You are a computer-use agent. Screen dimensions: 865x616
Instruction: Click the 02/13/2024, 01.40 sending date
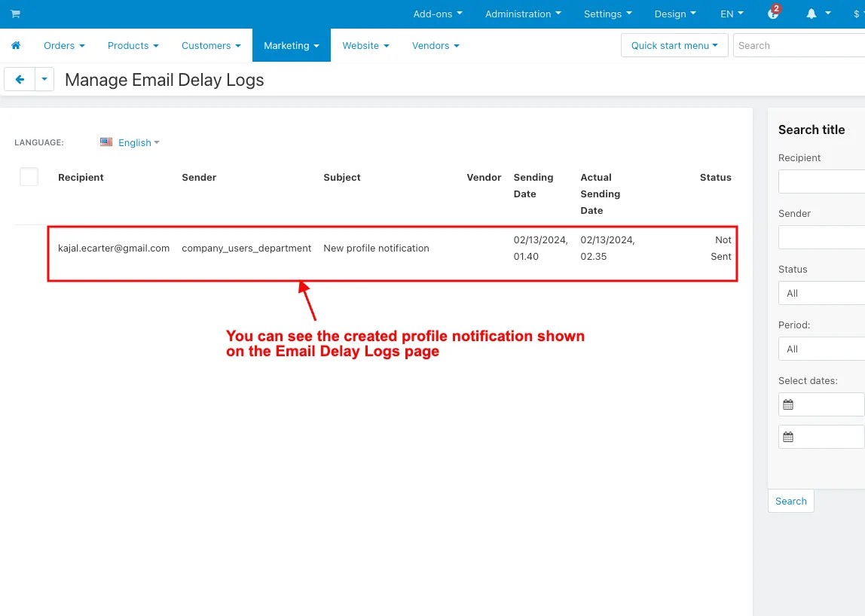click(x=541, y=249)
